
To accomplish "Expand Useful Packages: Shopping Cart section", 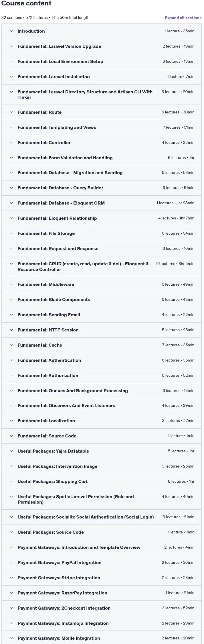I will (102, 482).
